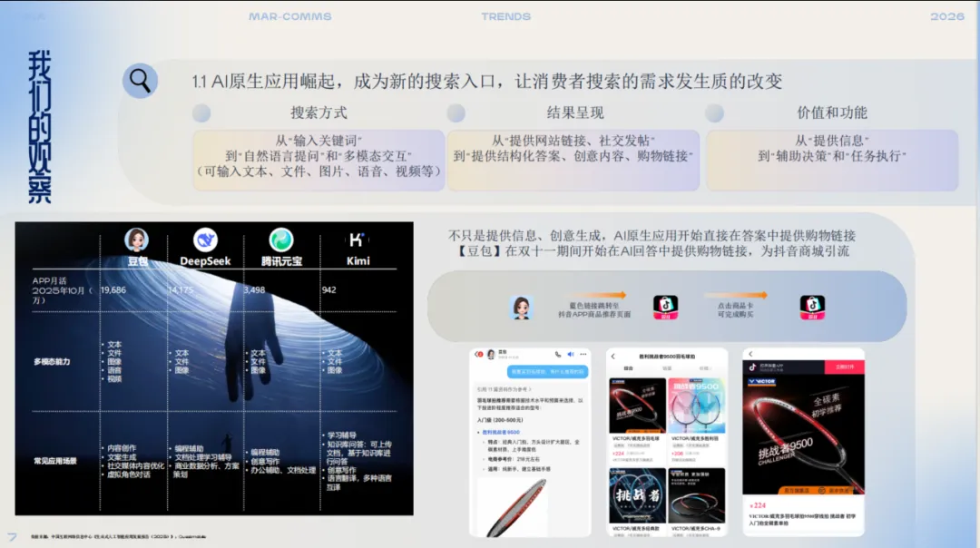Click the 从"提供网站链接、社交发帖" description card

point(573,160)
